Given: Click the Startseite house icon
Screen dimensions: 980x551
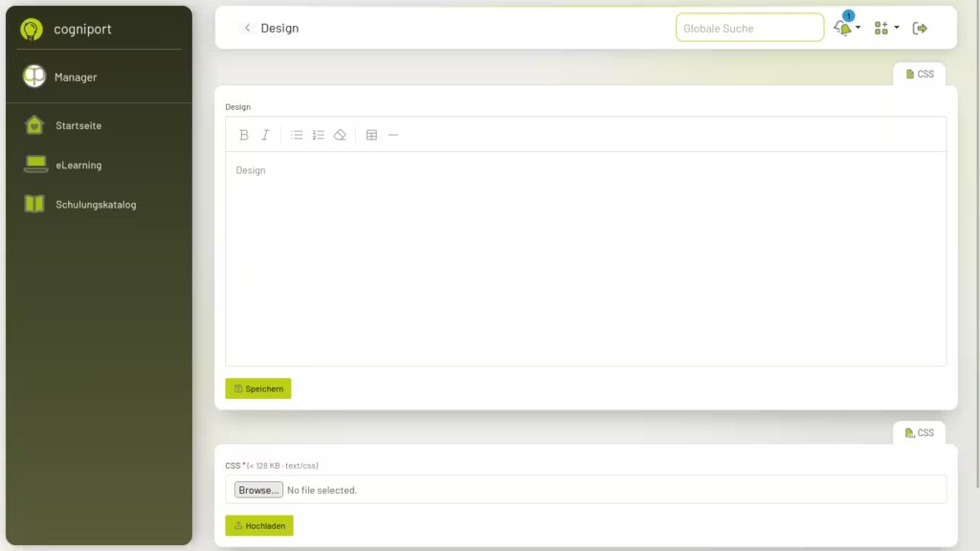Looking at the screenshot, I should 34,125.
